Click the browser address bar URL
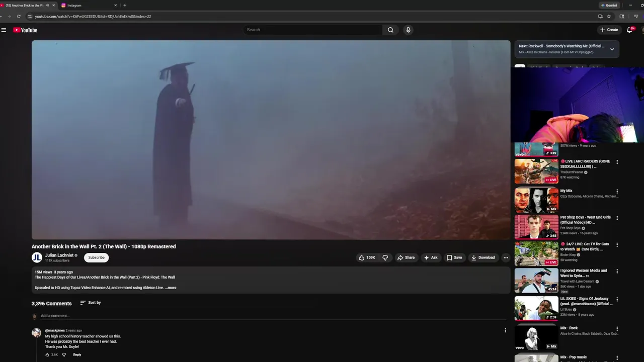644x362 pixels. point(93,16)
